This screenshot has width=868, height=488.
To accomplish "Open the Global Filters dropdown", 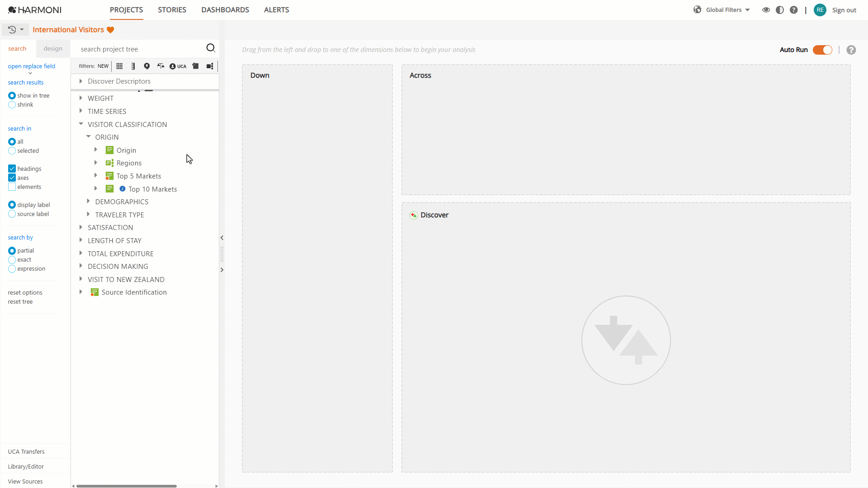I will point(748,10).
